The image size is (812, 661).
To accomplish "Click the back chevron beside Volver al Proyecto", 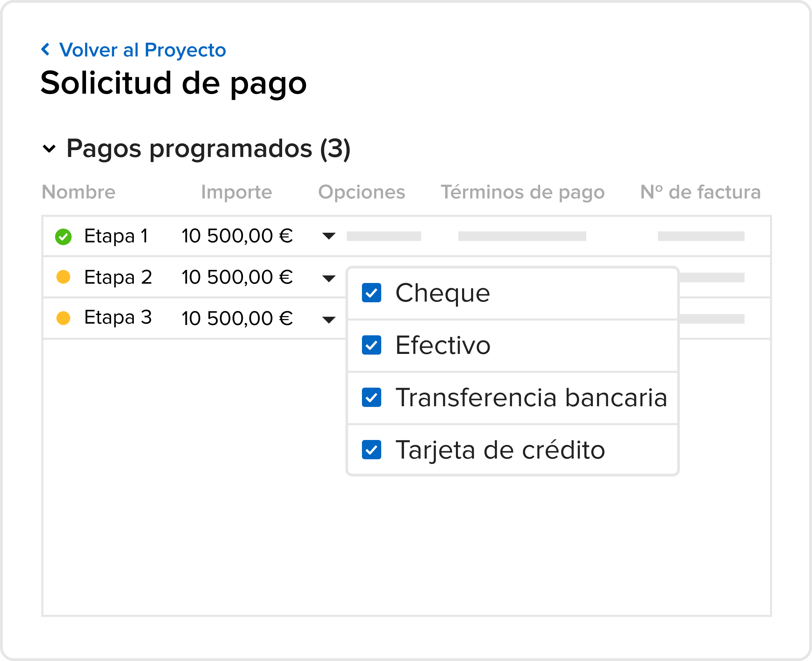I will (x=46, y=49).
